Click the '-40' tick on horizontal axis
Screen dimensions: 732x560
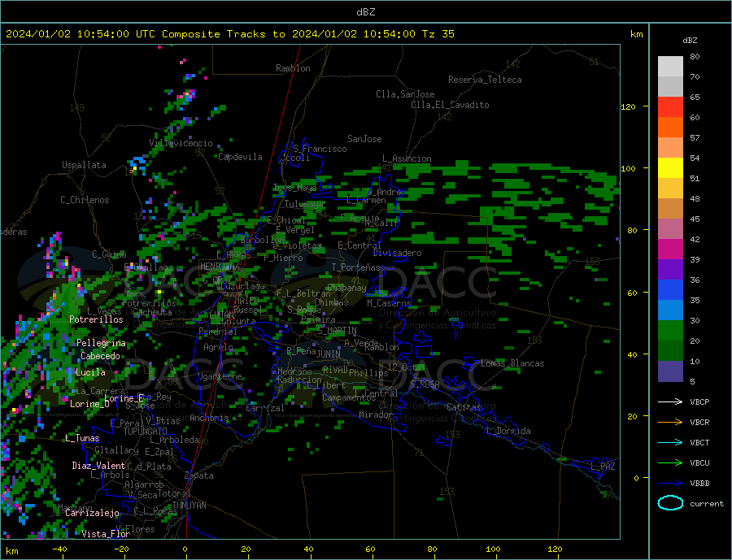59,549
